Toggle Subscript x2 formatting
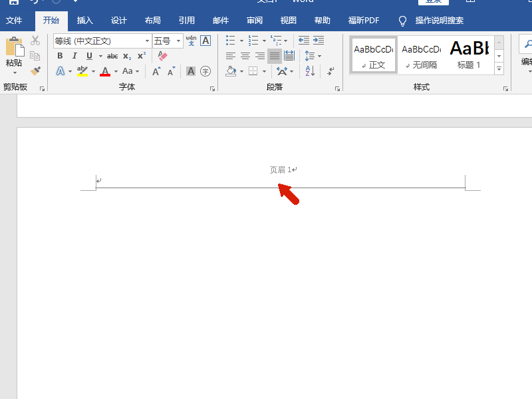532x399 pixels. pyautogui.click(x=127, y=56)
